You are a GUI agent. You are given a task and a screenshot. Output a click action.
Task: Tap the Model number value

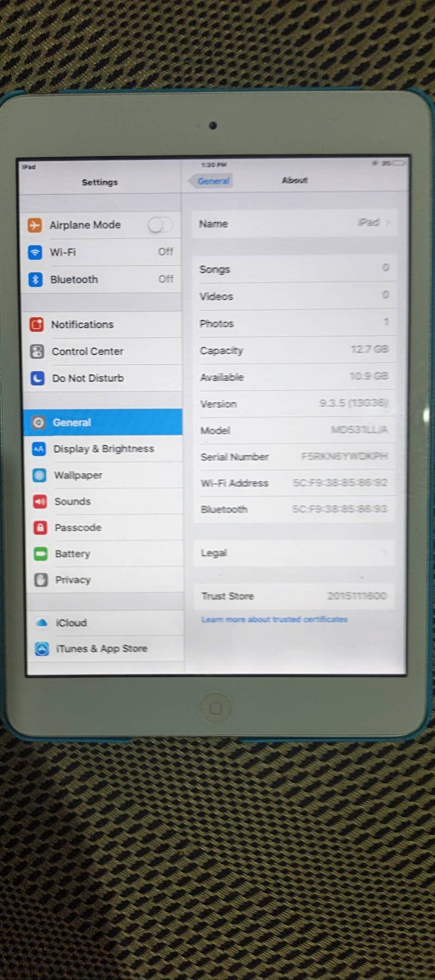tap(359, 430)
